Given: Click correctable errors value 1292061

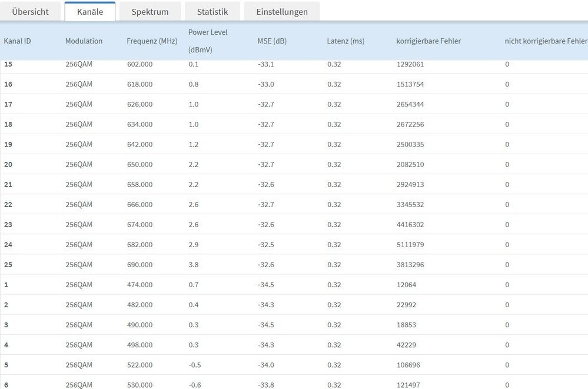Looking at the screenshot, I should pos(410,64).
